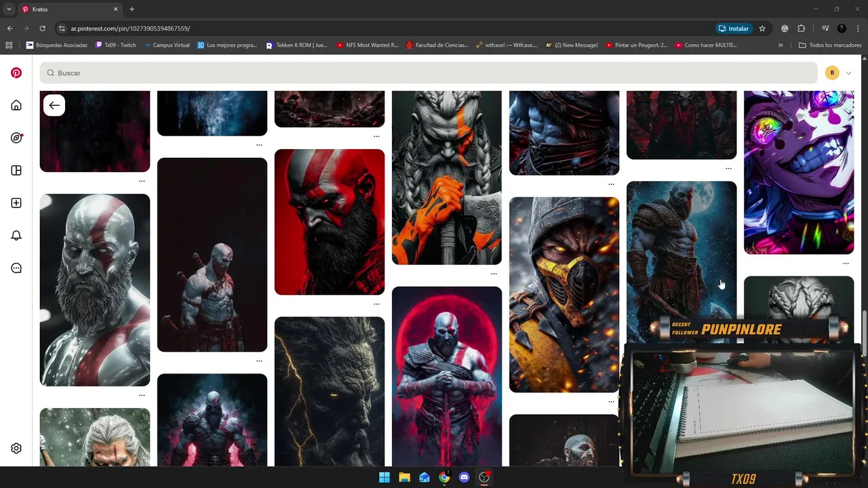Open a new browser tab

point(132,9)
